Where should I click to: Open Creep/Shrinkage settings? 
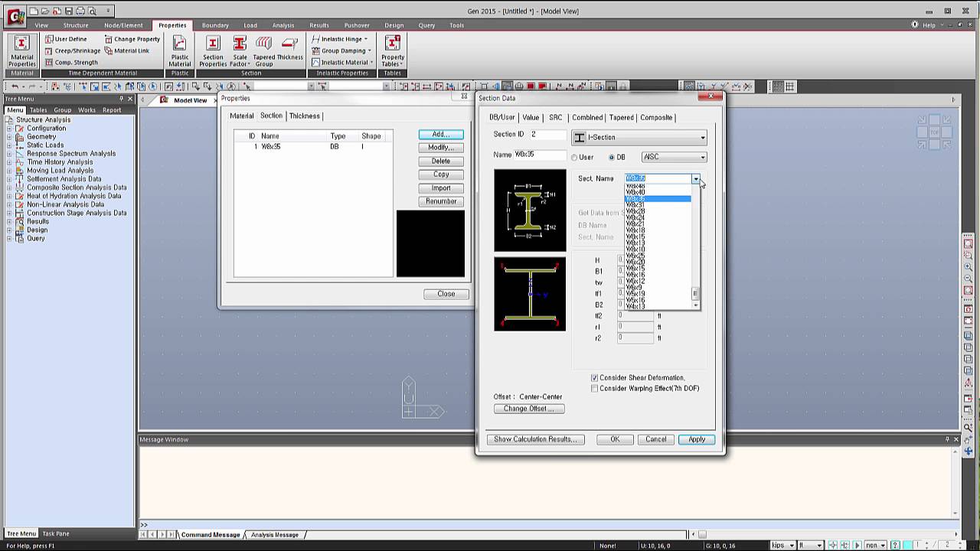click(72, 51)
